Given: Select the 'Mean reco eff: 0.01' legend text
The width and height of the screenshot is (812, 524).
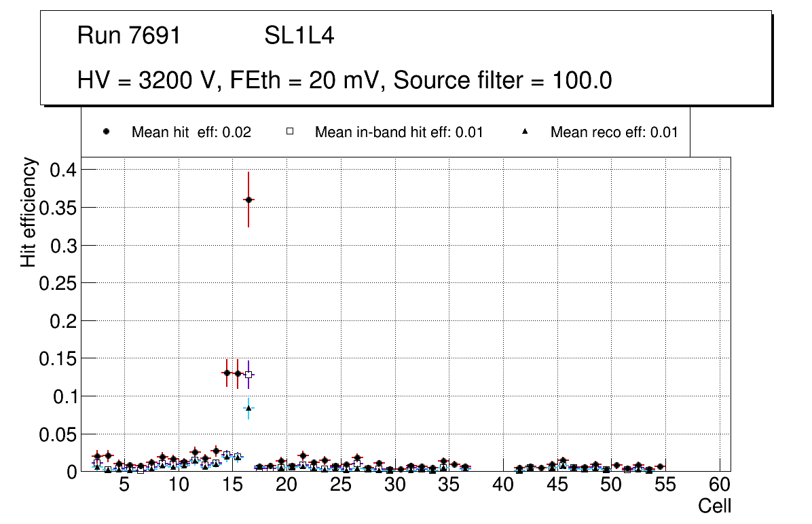Looking at the screenshot, I should (x=614, y=132).
